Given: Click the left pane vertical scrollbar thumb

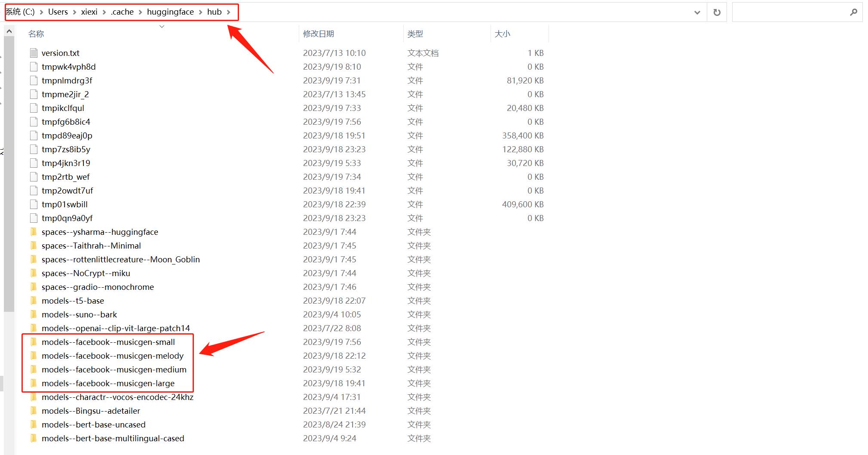Looking at the screenshot, I should [x=9, y=174].
